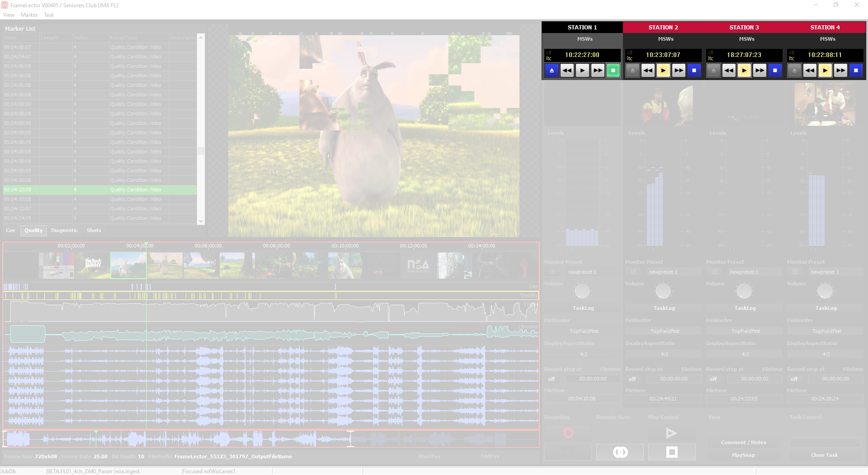Click the eject icon on Station 3
This screenshot has width=868, height=475.
713,71
